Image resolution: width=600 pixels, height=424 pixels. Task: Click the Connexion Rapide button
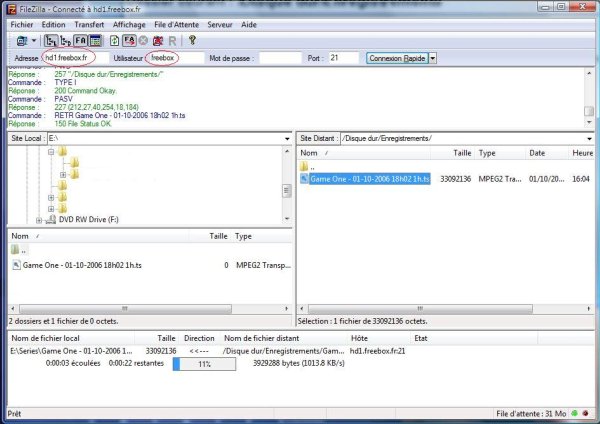397,58
